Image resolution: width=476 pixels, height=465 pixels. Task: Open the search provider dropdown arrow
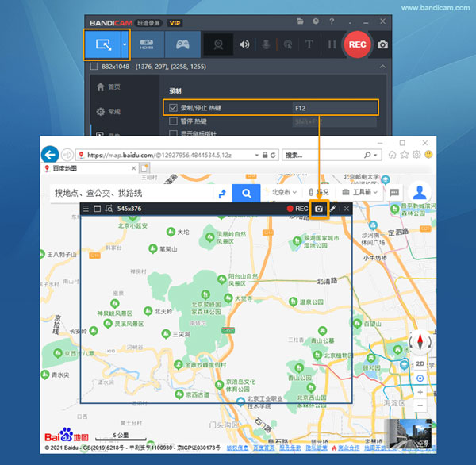(x=375, y=156)
